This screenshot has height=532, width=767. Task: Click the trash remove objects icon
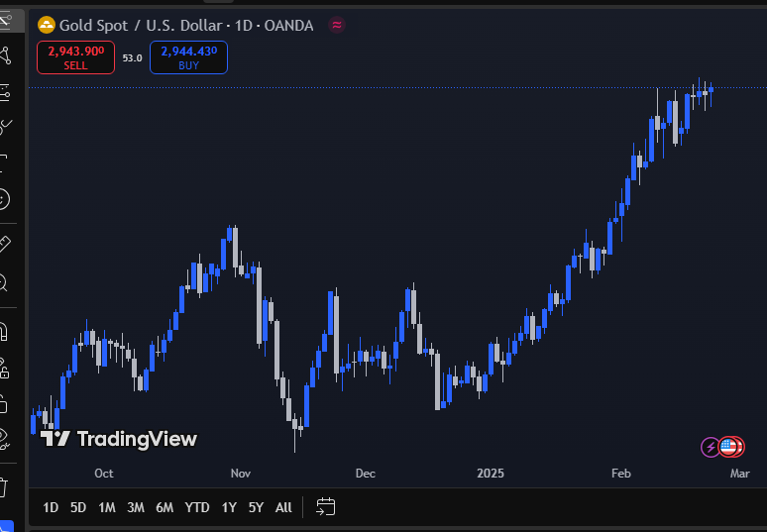(x=4, y=486)
